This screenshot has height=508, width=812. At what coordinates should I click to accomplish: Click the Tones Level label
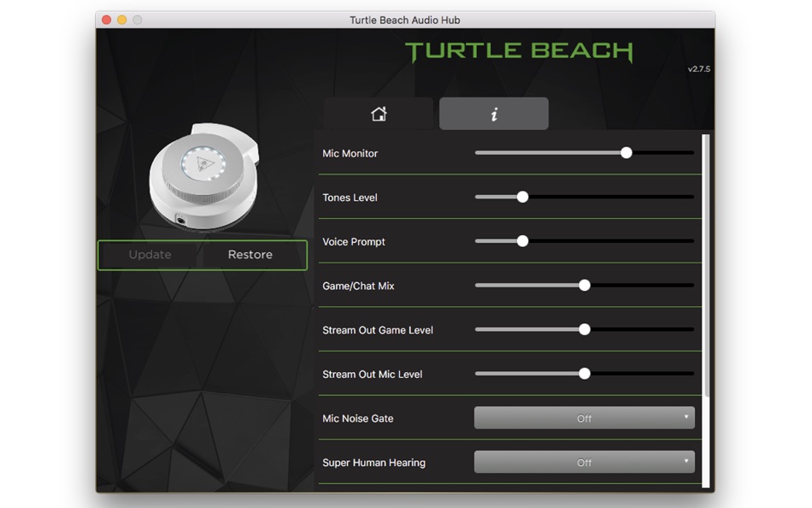point(350,198)
